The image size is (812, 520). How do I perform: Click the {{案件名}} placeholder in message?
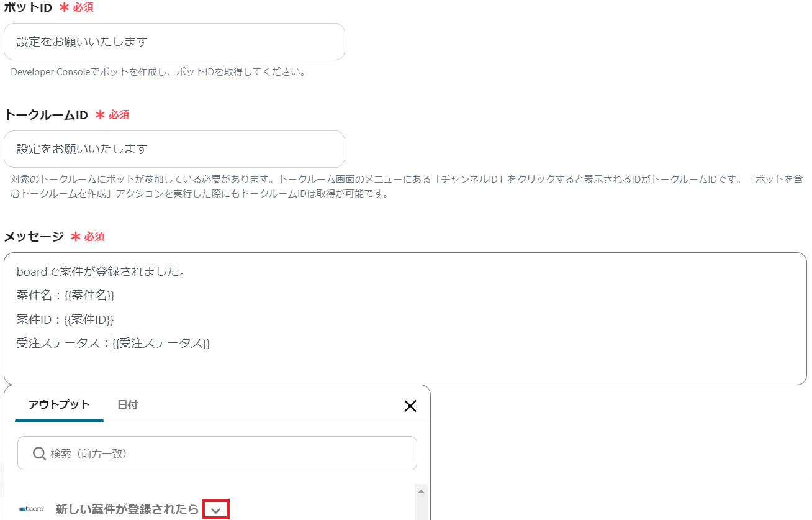pos(89,296)
